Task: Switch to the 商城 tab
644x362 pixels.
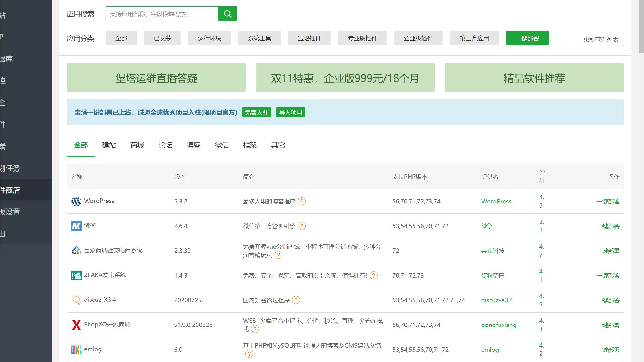Action: (x=137, y=145)
